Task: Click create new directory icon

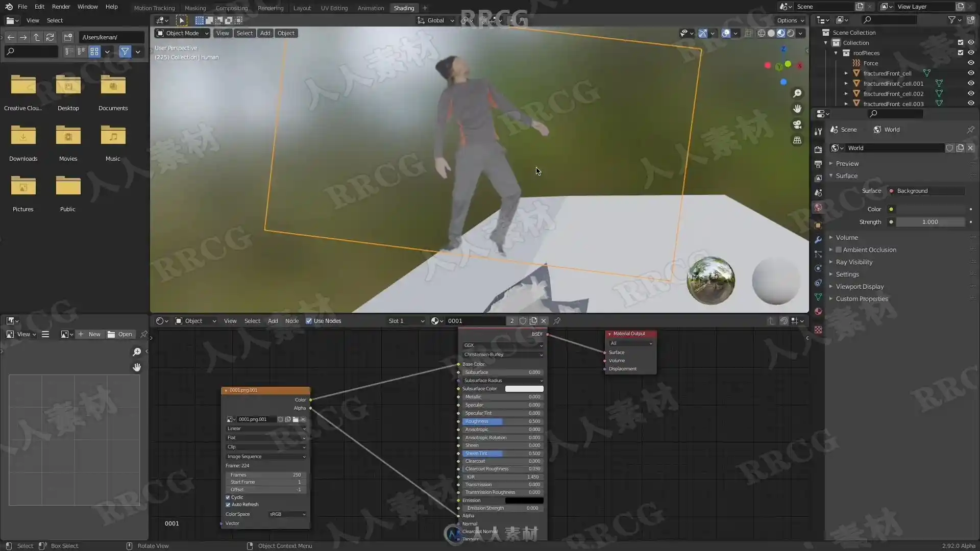Action: pos(68,37)
